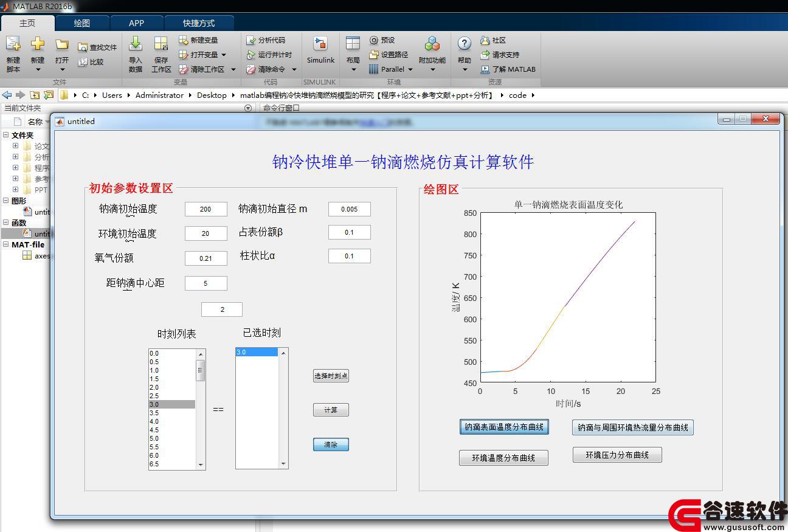The width and height of the screenshot is (788, 532).
Task: Click the 清除 (Clear) button
Action: point(331,444)
